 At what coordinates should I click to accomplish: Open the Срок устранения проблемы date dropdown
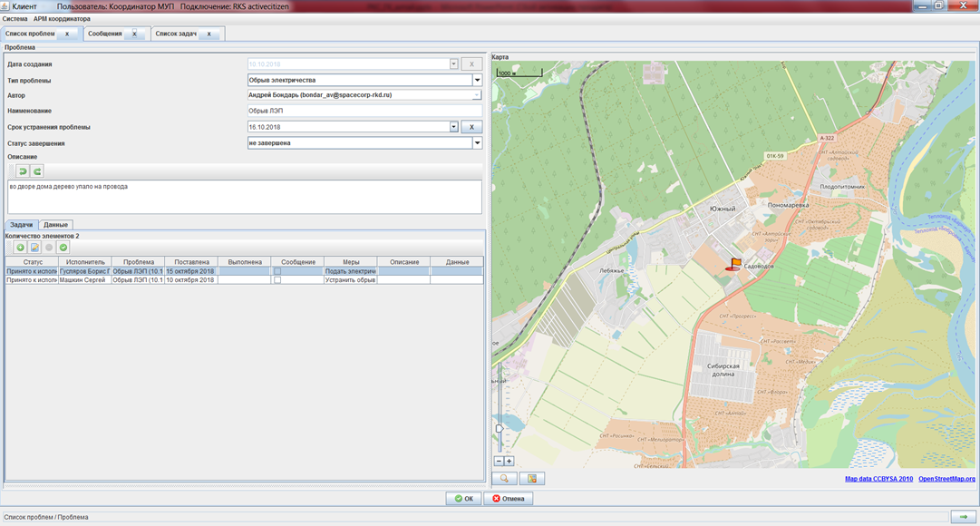[454, 127]
